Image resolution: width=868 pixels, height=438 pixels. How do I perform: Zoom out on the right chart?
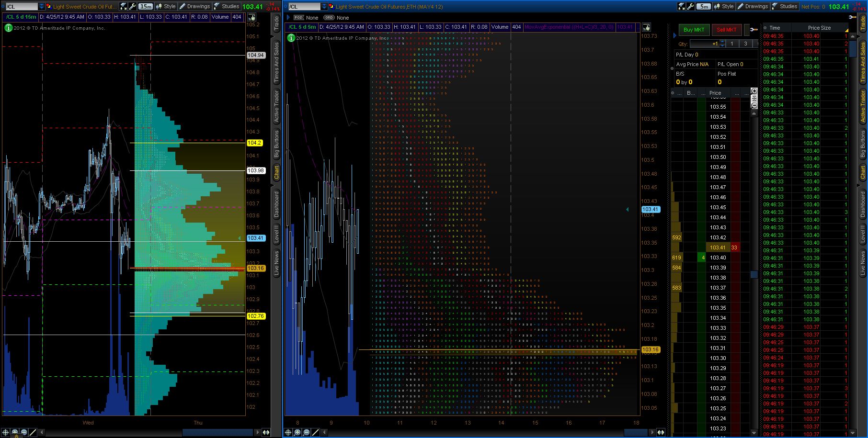click(x=307, y=432)
